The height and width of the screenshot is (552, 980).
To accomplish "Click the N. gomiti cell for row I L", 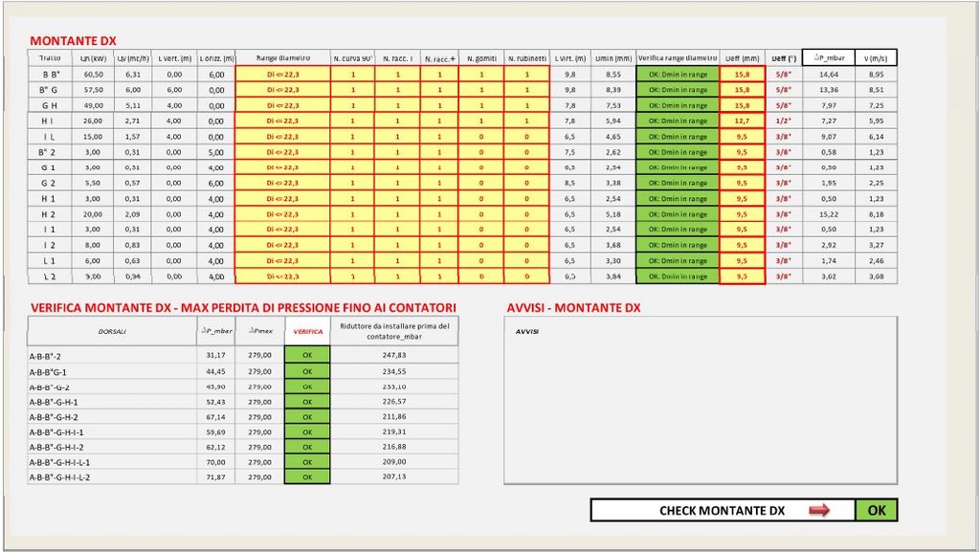I will coord(481,137).
